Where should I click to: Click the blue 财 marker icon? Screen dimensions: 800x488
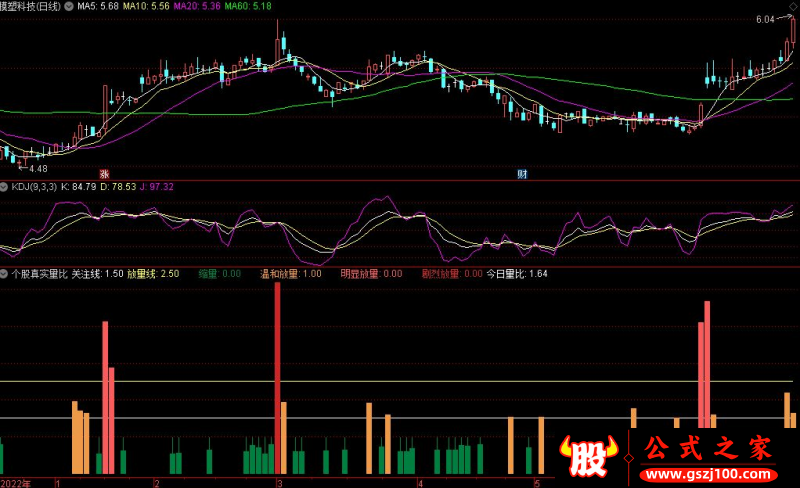[522, 174]
